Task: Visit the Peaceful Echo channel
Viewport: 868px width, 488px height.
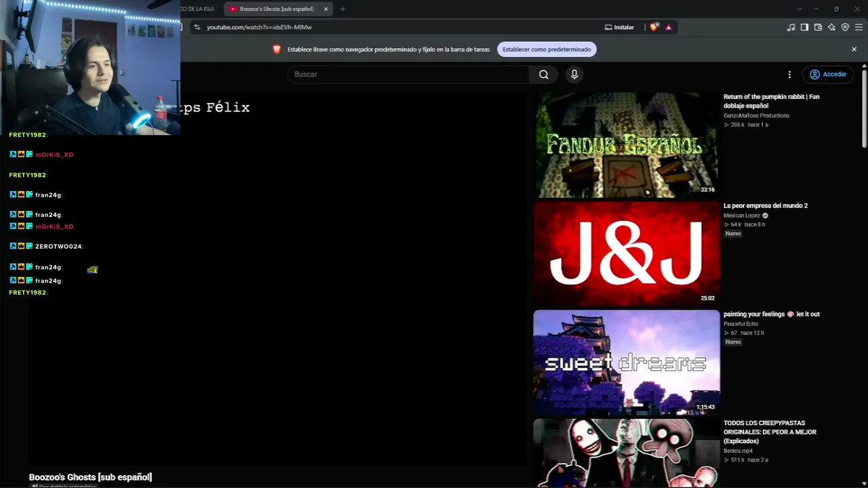Action: tap(741, 324)
